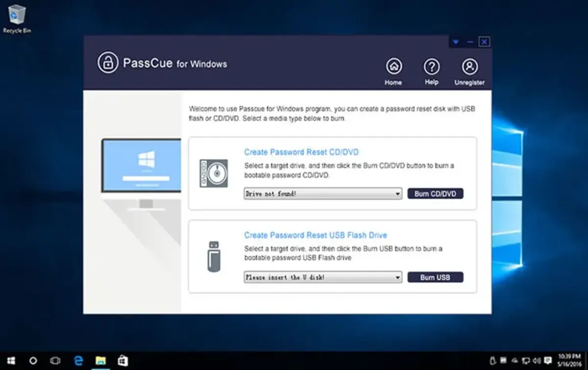Click the USB flash drive icon
588x370 pixels.
[214, 256]
